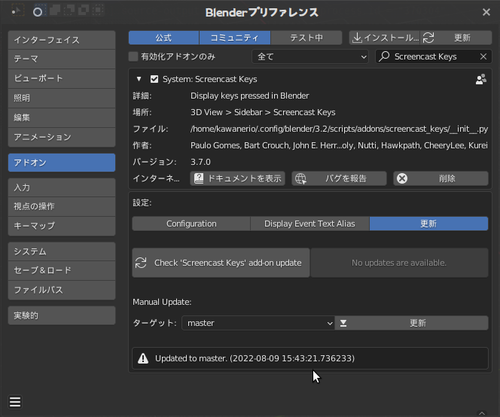Image resolution: width=500 pixels, height=417 pixels.
Task: Open the 入力 preferences section
Action: point(62,187)
